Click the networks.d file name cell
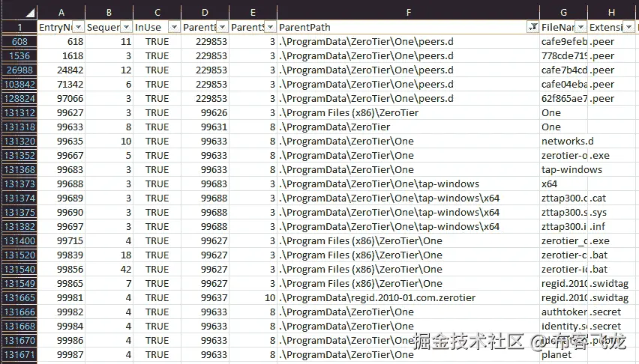The height and width of the screenshot is (364, 639). (563, 142)
